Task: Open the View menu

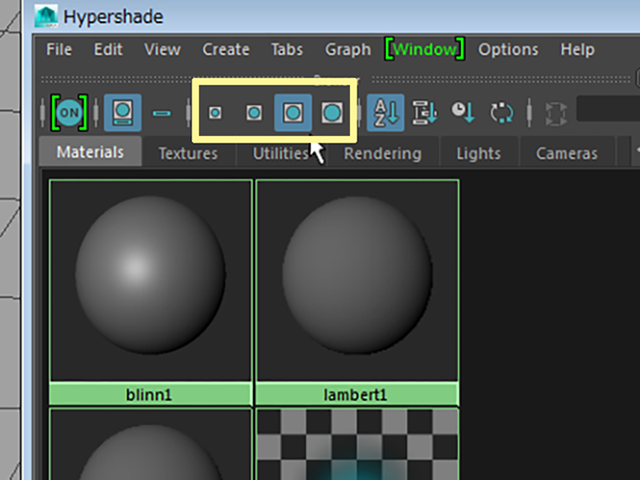Action: coord(162,50)
